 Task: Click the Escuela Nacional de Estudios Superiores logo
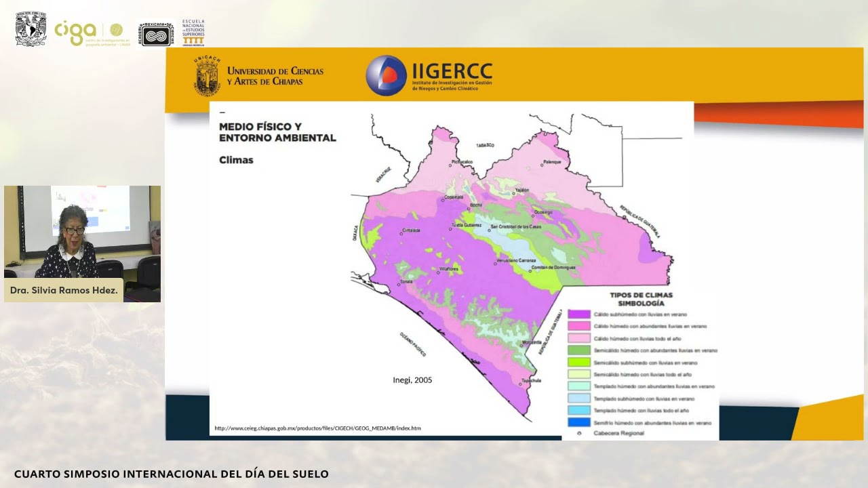point(193,33)
